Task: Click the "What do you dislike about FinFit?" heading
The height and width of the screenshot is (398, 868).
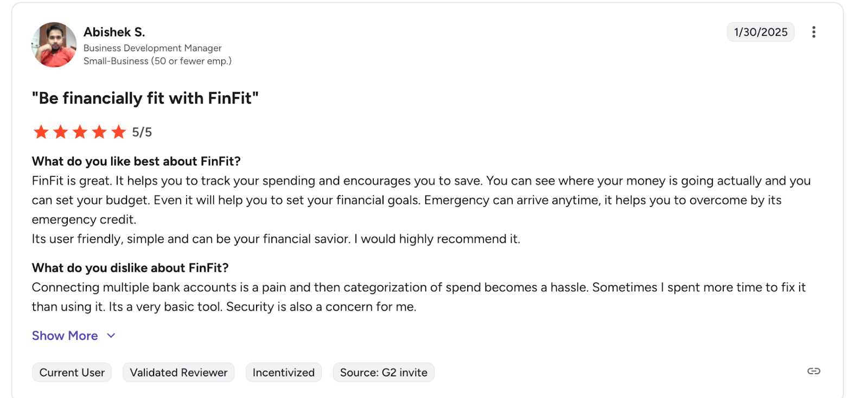Action: point(130,268)
